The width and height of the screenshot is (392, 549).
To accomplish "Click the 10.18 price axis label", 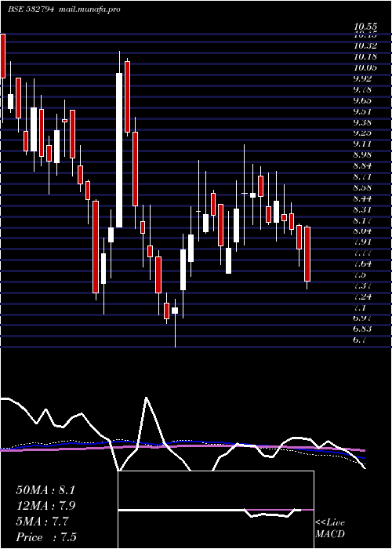I will (x=365, y=56).
